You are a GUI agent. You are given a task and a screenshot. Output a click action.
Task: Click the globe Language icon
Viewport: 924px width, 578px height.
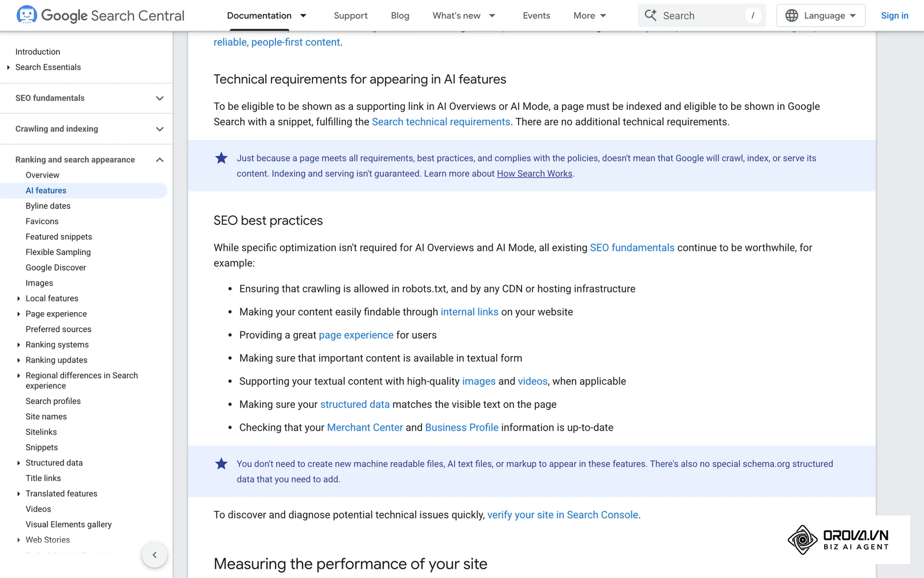pyautogui.click(x=792, y=16)
